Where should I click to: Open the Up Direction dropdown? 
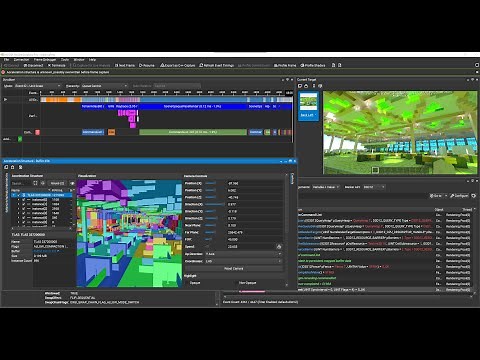tap(243, 254)
